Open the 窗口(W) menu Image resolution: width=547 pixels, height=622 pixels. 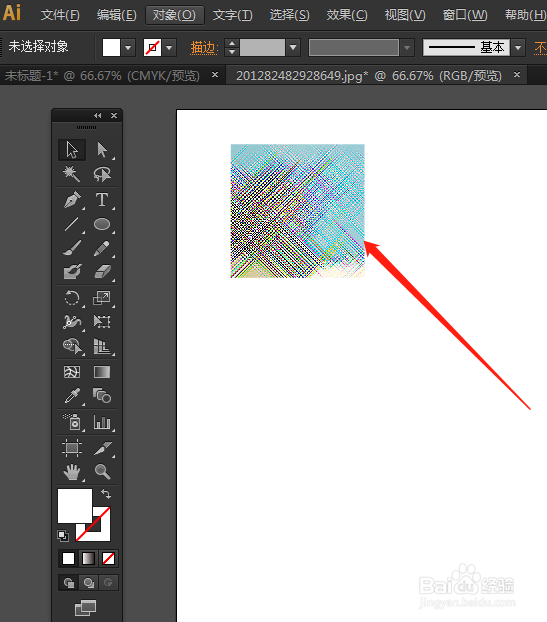pyautogui.click(x=465, y=15)
